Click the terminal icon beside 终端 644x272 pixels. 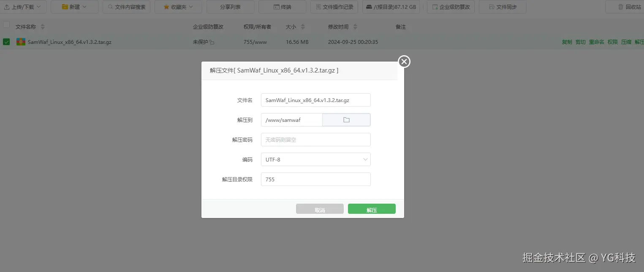pyautogui.click(x=276, y=7)
